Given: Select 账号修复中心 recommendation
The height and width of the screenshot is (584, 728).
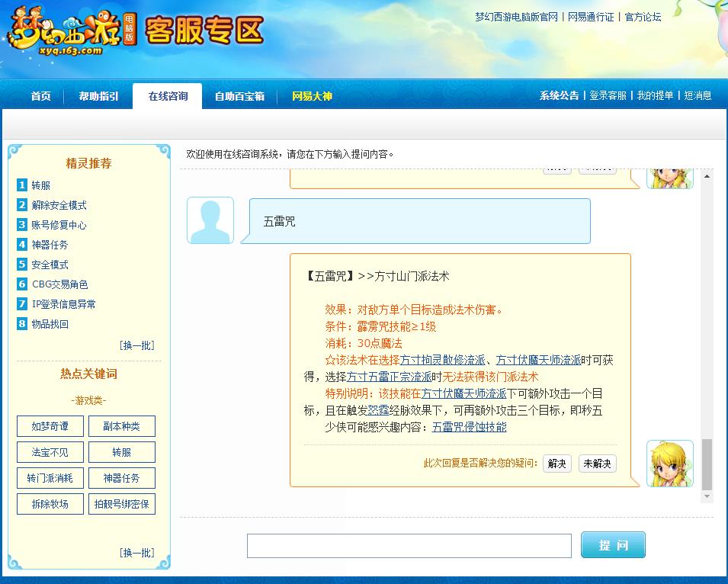Looking at the screenshot, I should pos(59,225).
